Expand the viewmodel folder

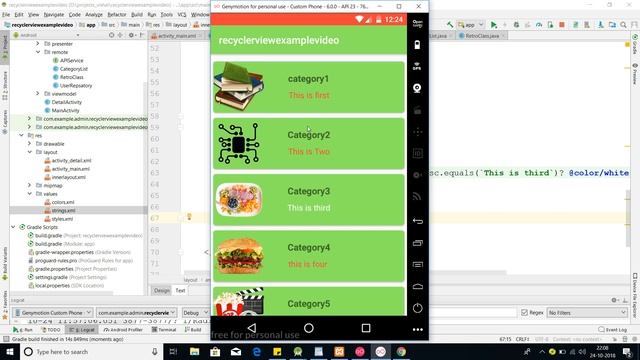[x=38, y=93]
